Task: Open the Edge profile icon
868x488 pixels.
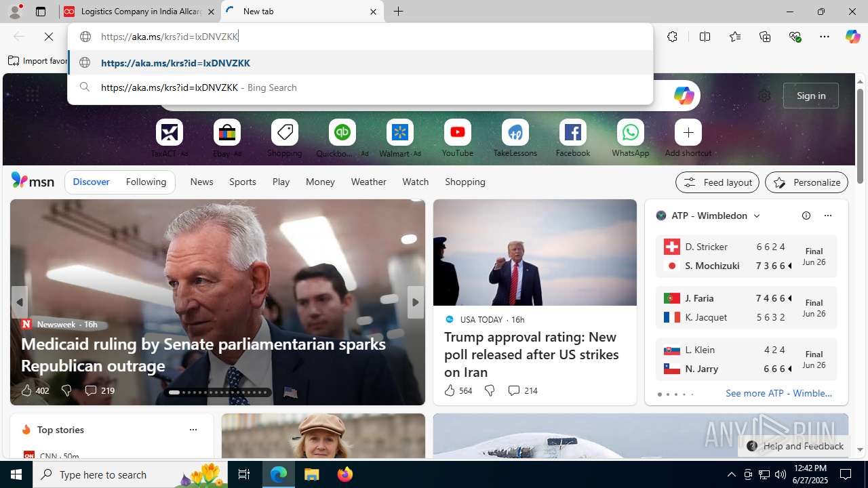Action: click(14, 12)
